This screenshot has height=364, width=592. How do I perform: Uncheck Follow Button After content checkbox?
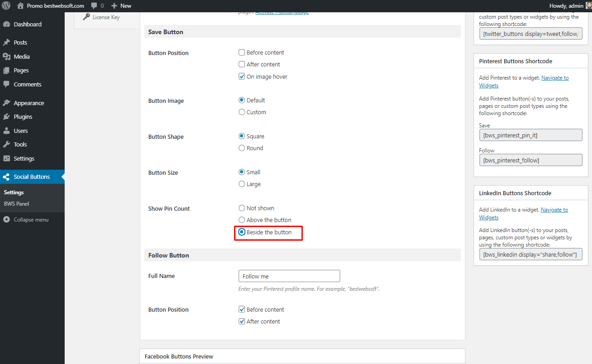(242, 321)
